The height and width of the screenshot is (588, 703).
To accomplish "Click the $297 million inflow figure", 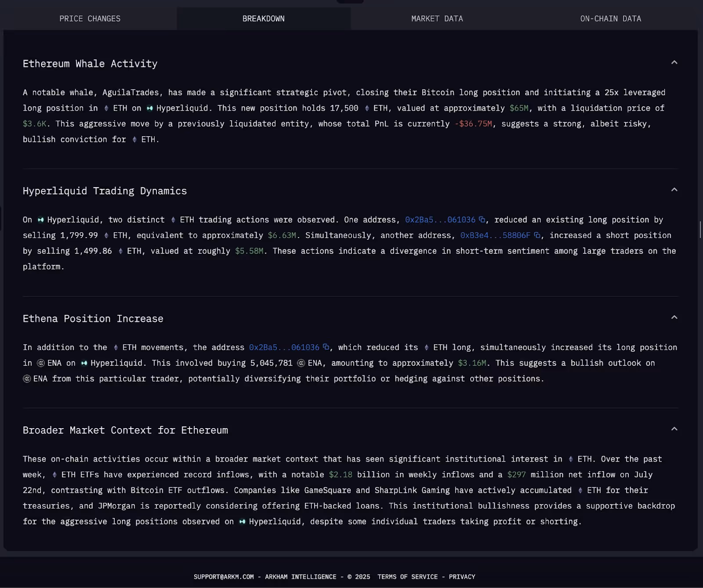I will tap(516, 475).
